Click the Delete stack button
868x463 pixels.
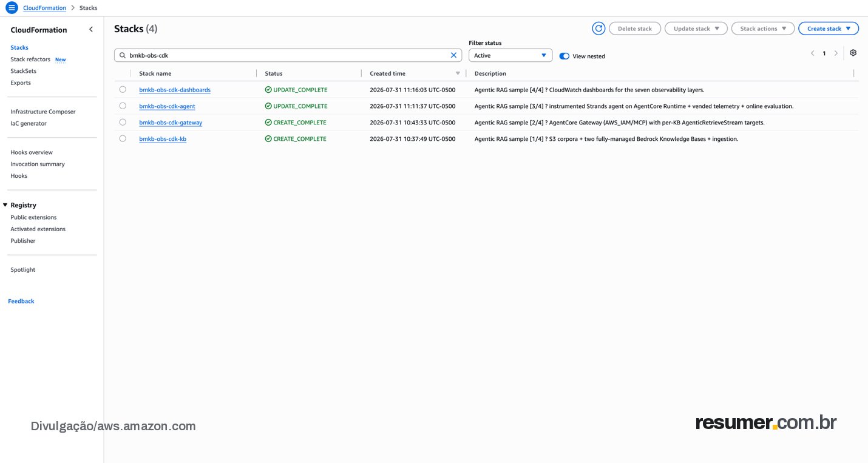[635, 29]
